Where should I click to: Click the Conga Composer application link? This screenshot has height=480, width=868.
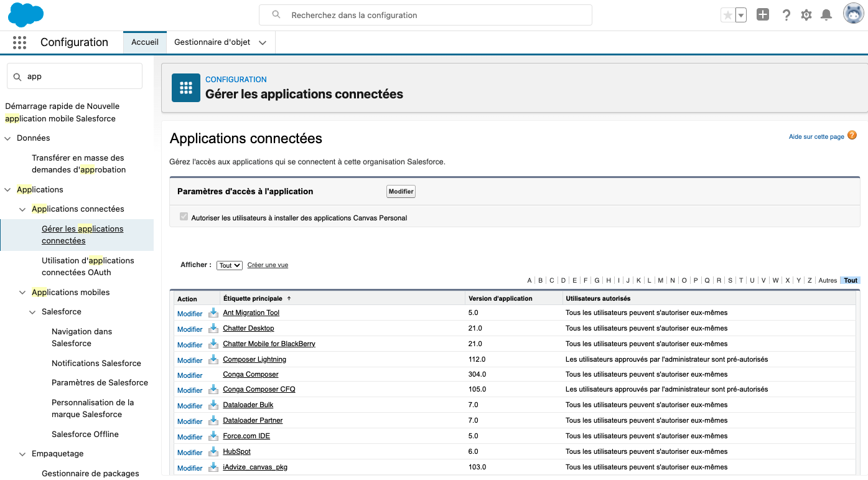[251, 375]
